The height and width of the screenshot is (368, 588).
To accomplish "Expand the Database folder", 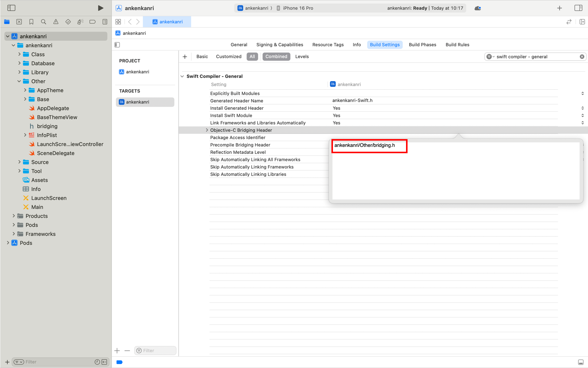I will point(19,63).
